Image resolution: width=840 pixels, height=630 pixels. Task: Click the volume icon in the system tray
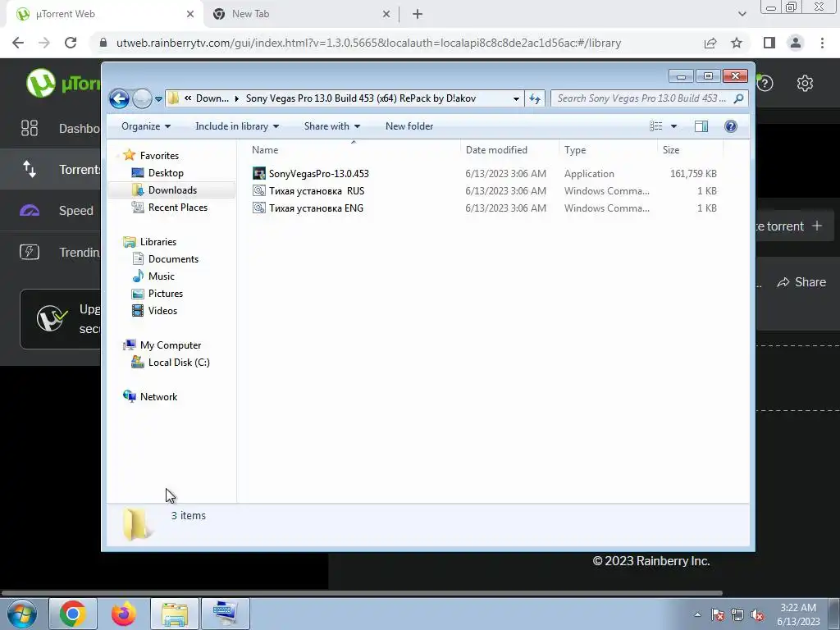[x=757, y=615]
